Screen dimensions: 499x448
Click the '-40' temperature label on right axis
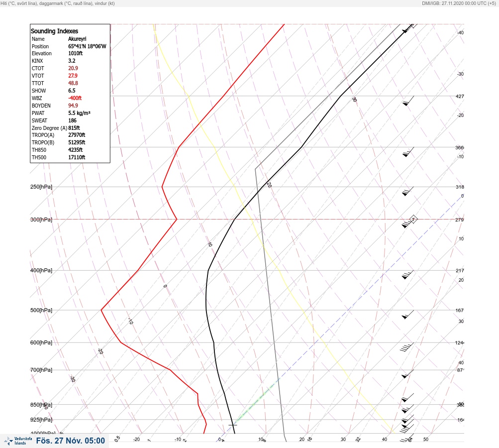pyautogui.click(x=460, y=33)
